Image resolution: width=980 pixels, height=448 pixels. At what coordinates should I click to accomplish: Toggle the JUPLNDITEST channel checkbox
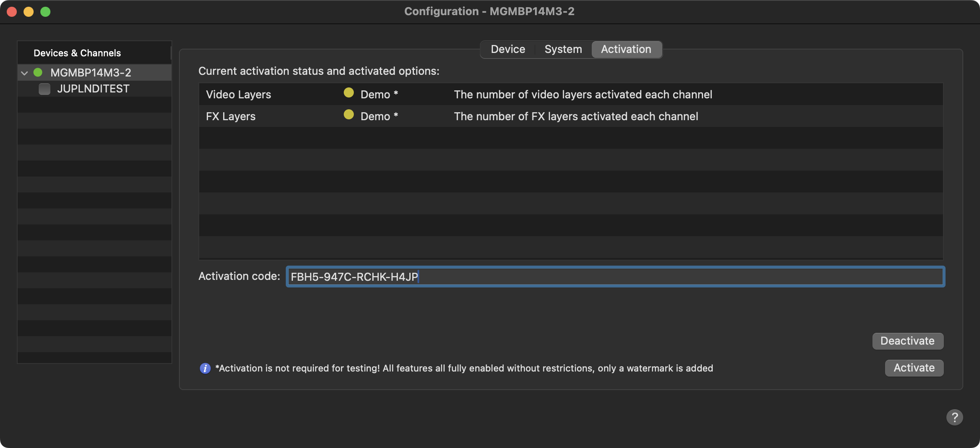45,89
